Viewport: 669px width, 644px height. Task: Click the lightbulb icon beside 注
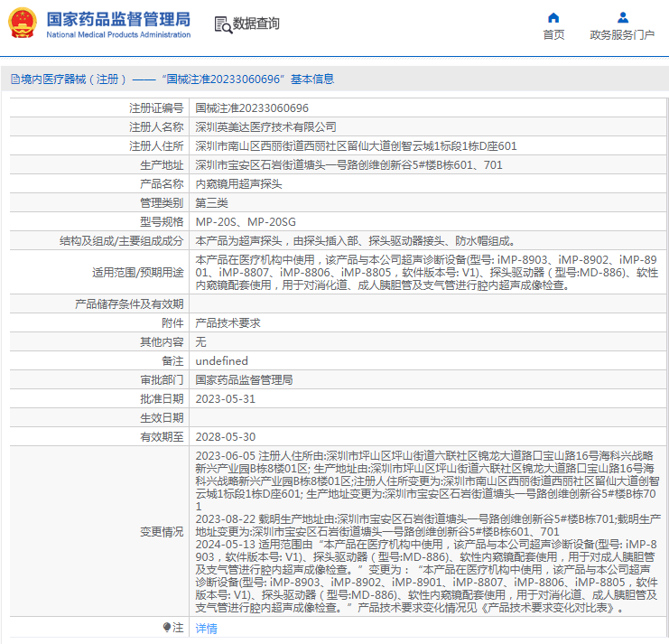tap(167, 627)
